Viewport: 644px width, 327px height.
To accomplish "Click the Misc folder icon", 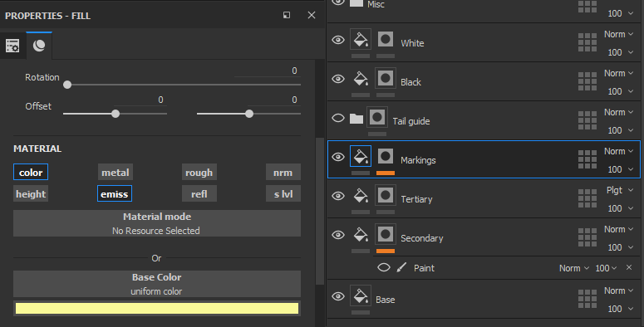I will 356,2.
